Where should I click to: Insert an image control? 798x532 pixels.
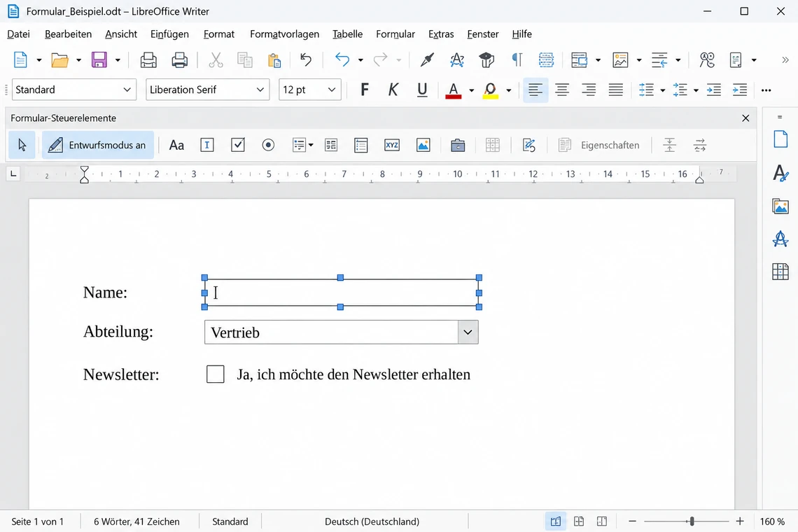423,145
